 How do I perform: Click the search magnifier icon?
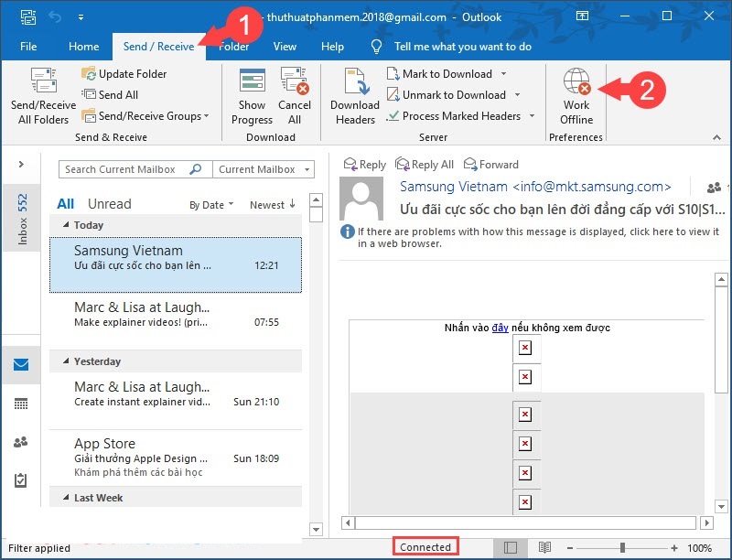[196, 169]
